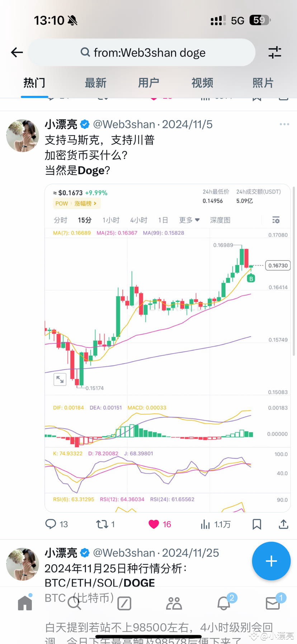The width and height of the screenshot is (297, 644).
Task: View 1.1万 analytics of 11/5 tweet
Action: [x=215, y=524]
